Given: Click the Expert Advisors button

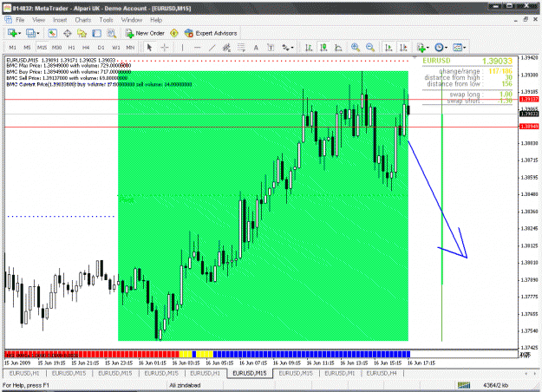Looking at the screenshot, I should click(x=211, y=33).
